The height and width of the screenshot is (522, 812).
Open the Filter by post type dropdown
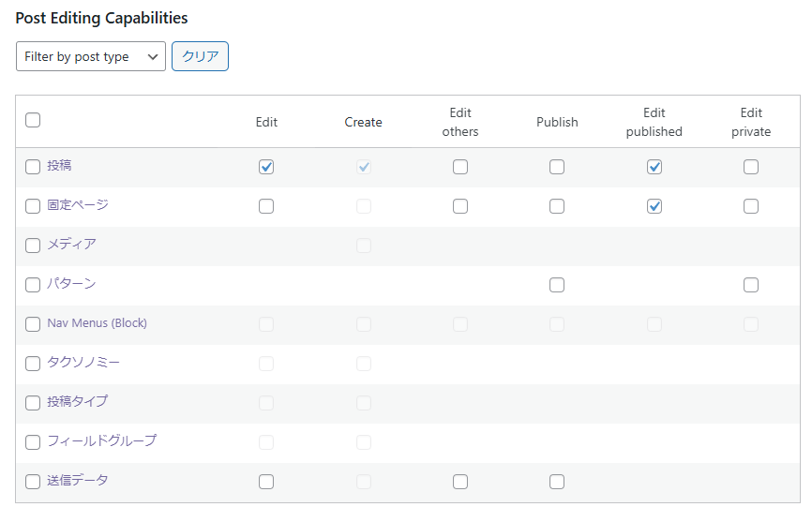pos(91,56)
